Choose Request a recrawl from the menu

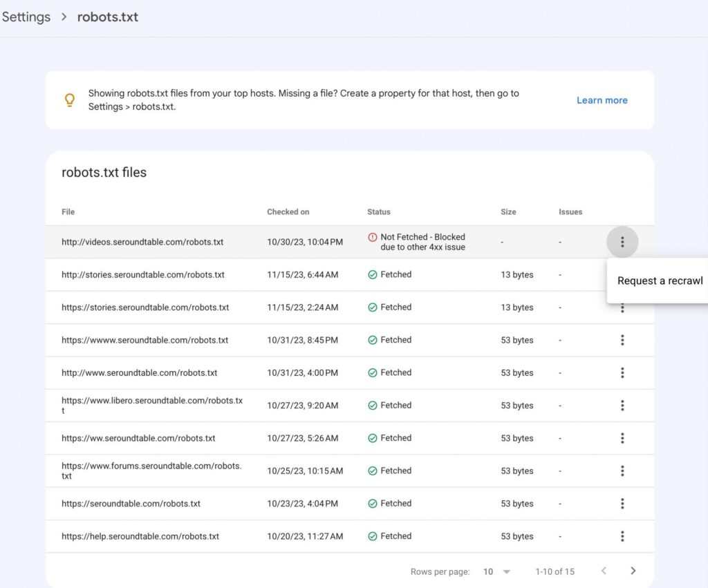pyautogui.click(x=660, y=281)
